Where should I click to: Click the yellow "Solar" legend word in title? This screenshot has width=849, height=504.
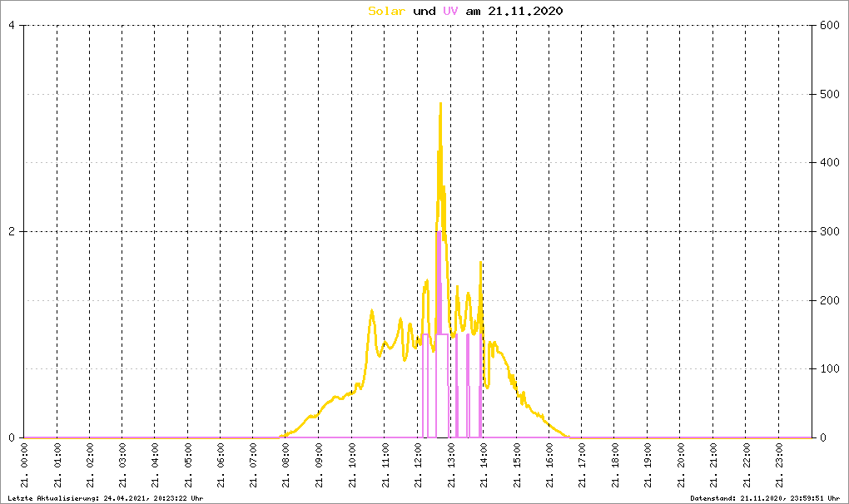[387, 12]
